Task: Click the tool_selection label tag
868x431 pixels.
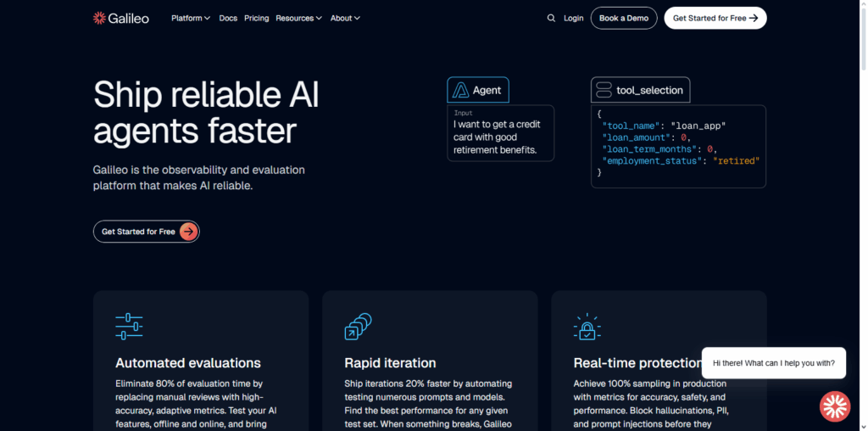Action: (x=641, y=90)
